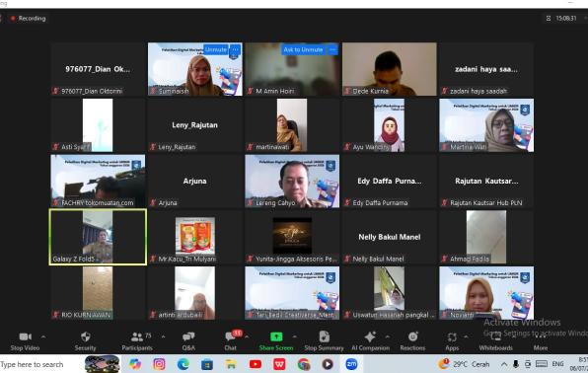This screenshot has width=588, height=373.
Task: Expand the caret next to Participants
Action: [163, 336]
